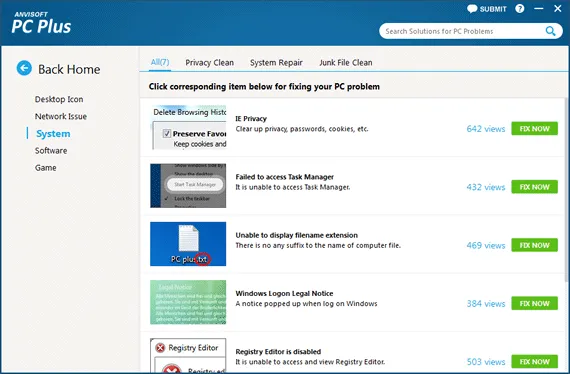Close the PC Plus window
The image size is (570, 374).
coord(558,8)
